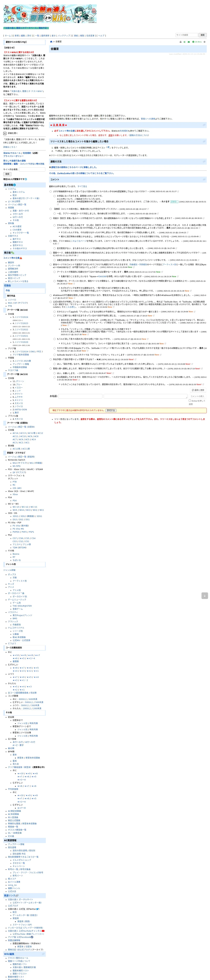Click the home icon in the breadcrumb

click(x=51, y=42)
